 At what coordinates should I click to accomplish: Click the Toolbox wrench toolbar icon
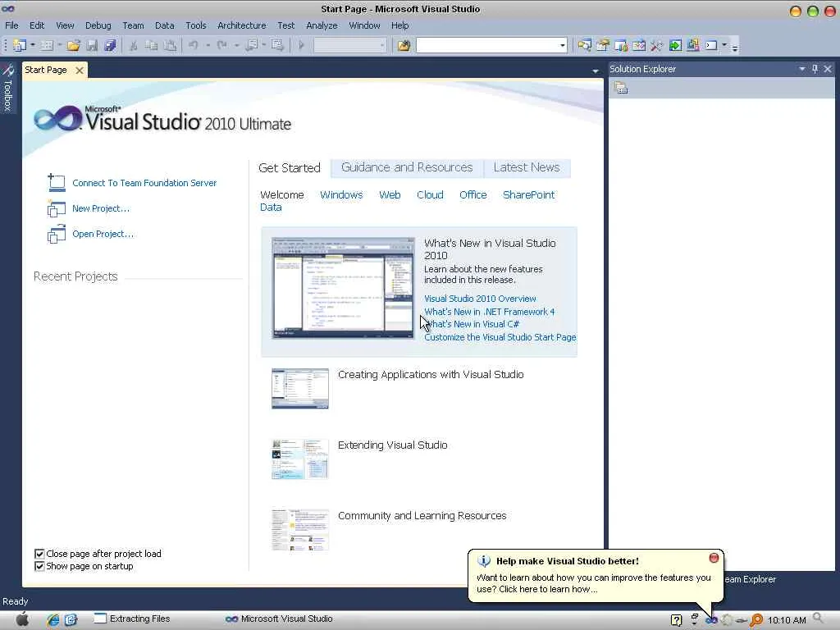click(657, 46)
